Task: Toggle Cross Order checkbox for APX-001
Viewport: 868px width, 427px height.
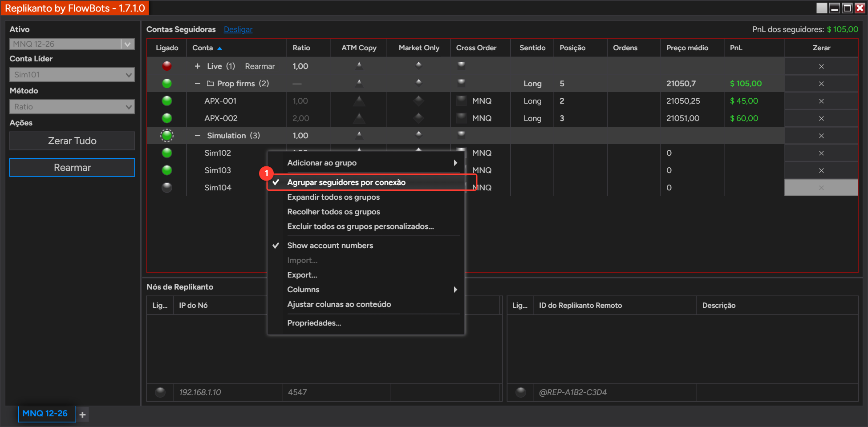Action: pos(462,100)
